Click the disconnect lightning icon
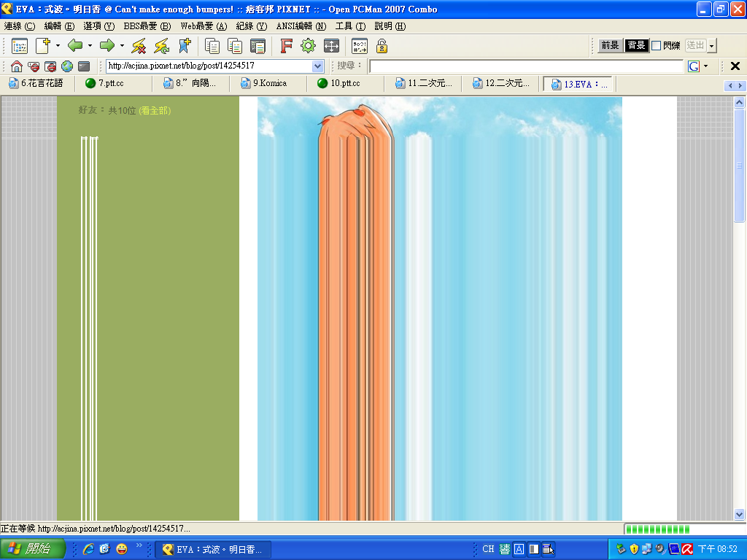Screen dimensions: 747x560 [139, 46]
